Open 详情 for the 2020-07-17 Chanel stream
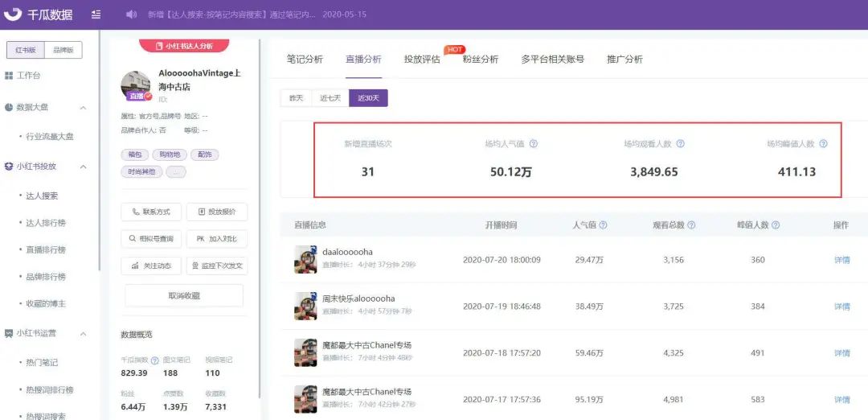Image resolution: width=868 pixels, height=420 pixels. coord(842,400)
